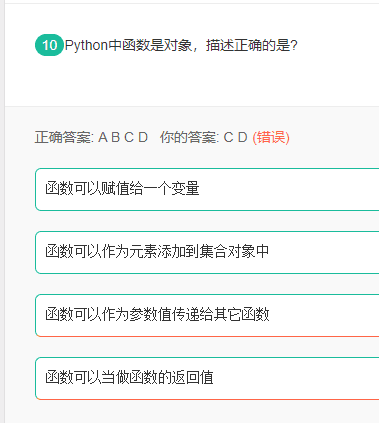Screen dimensions: 379x423
Task: Click letter D after 你的答案
Action: coord(243,137)
